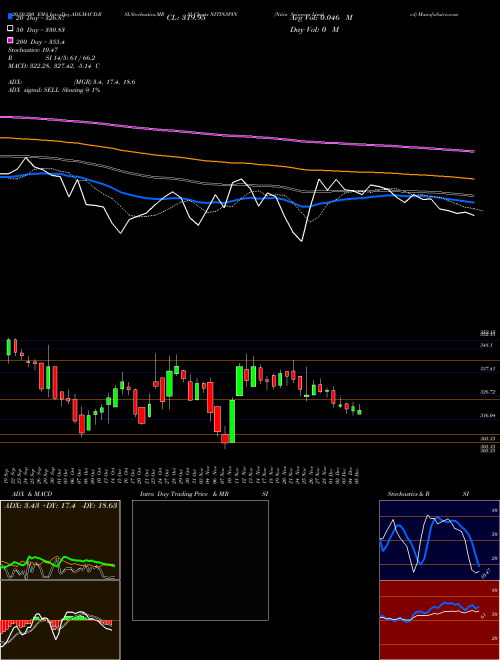The width and height of the screenshot is (500, 660).
Task: Click the '337.41' price axis label
Action: (489, 369)
